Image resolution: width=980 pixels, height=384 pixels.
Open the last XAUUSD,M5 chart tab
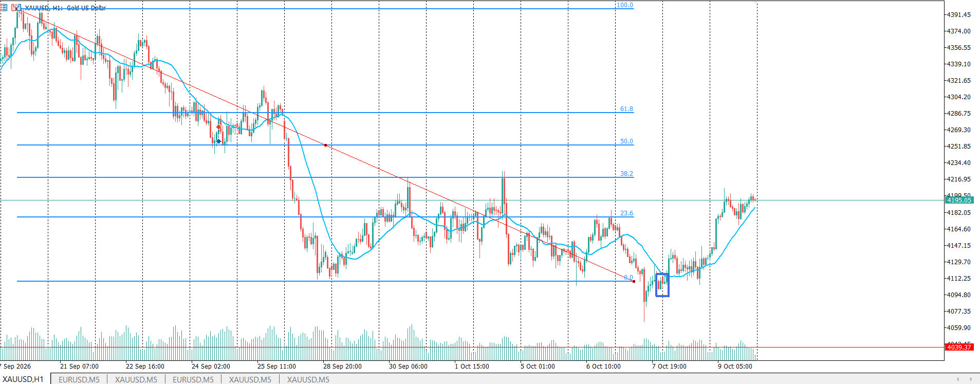tap(308, 379)
